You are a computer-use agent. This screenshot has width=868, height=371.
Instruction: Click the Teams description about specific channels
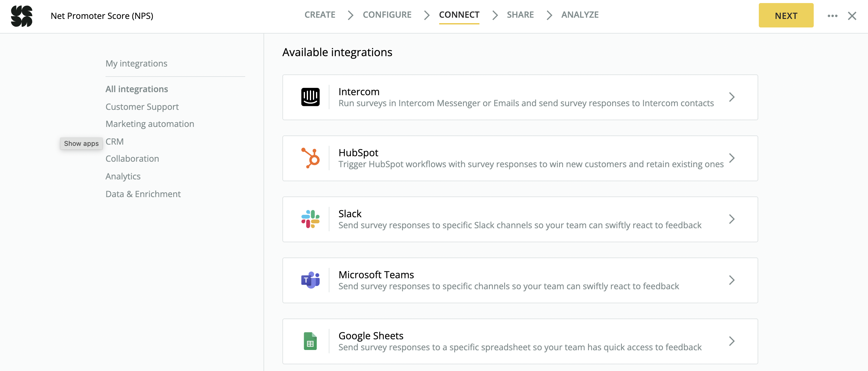(x=508, y=286)
